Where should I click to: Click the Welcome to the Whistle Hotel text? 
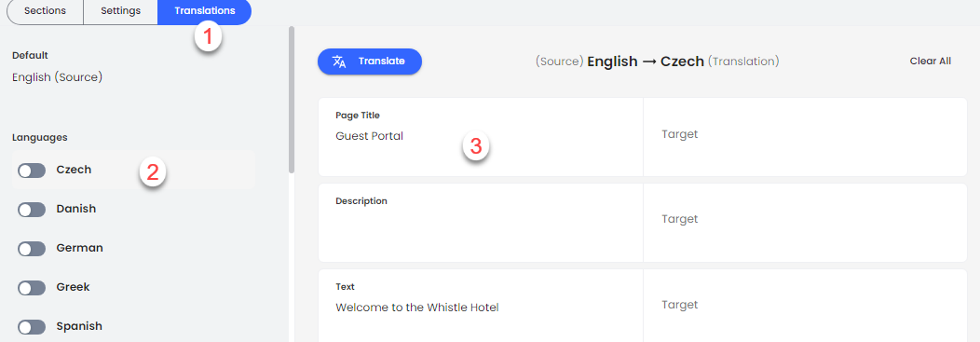coord(417,307)
